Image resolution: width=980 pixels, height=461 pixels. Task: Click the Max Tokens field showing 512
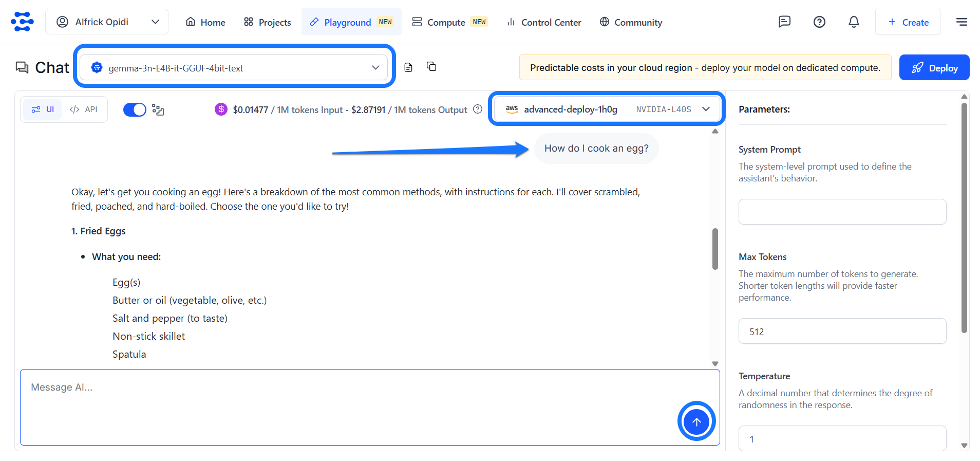[842, 331]
